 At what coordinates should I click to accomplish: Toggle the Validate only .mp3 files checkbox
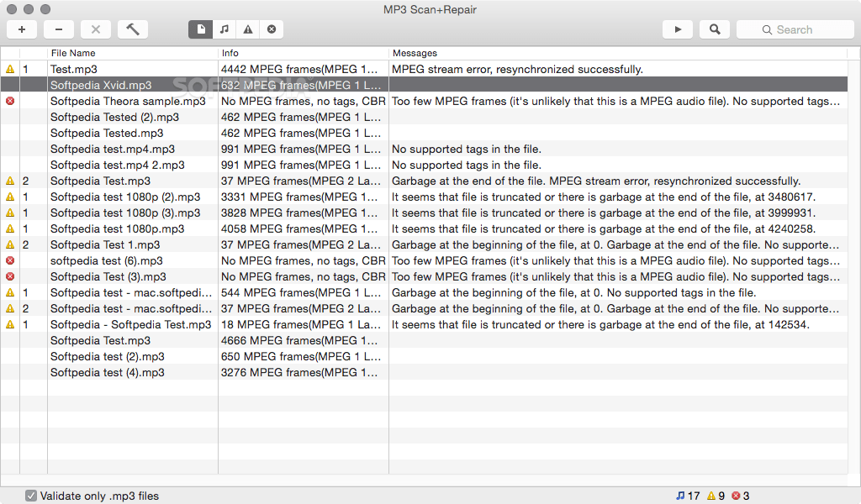coord(31,496)
